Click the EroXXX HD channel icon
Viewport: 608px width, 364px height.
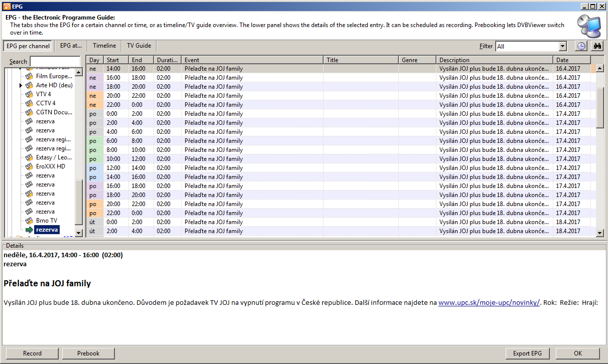30,166
